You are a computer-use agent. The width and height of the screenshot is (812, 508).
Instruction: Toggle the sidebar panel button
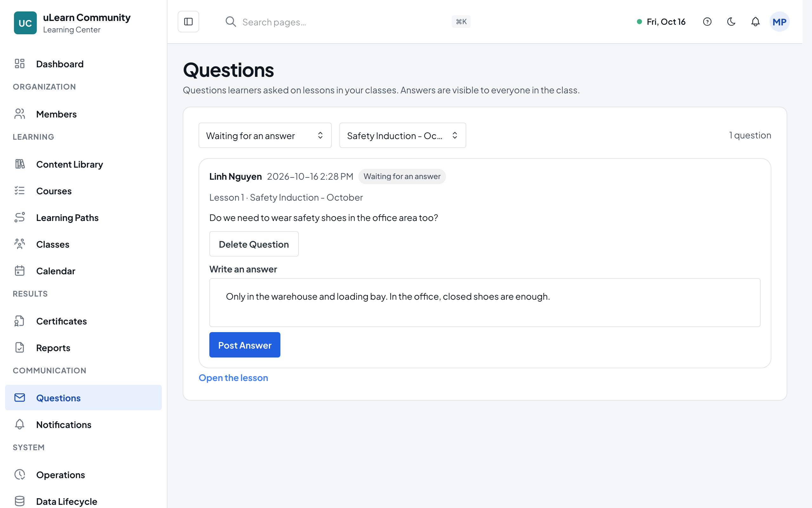(x=188, y=22)
